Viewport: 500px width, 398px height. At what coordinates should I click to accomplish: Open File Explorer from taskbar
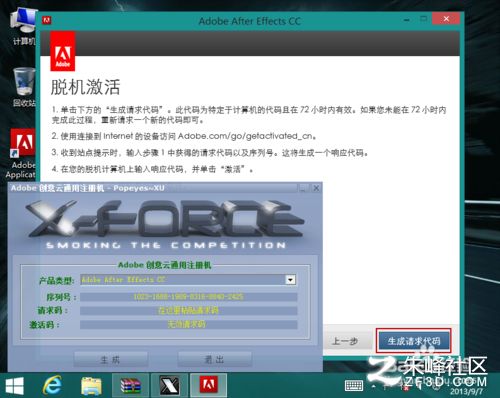[x=91, y=386]
